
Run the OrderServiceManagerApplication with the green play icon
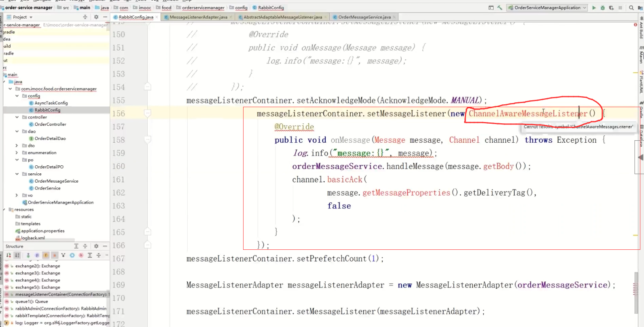pyautogui.click(x=594, y=8)
